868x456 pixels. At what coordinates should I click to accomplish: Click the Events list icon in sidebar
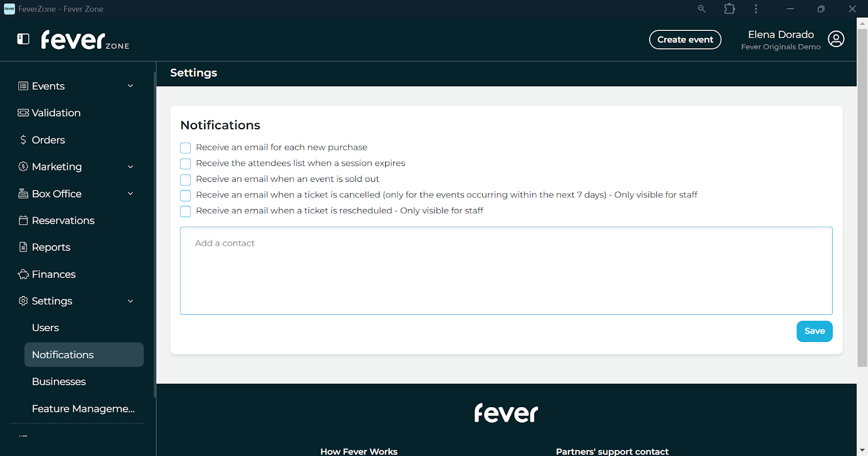pos(23,86)
